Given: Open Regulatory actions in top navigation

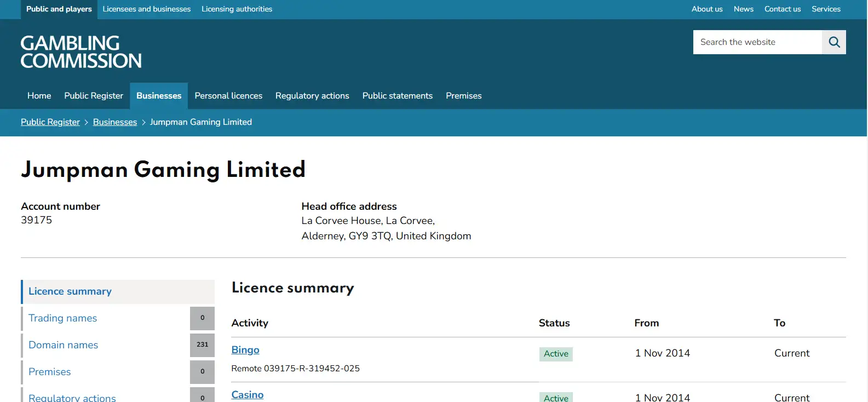Looking at the screenshot, I should pos(312,96).
